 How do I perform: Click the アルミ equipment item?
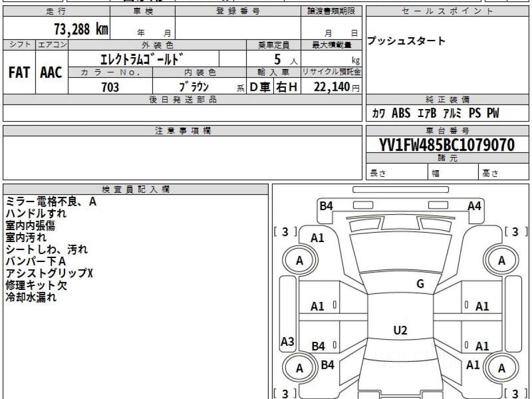[x=453, y=113]
